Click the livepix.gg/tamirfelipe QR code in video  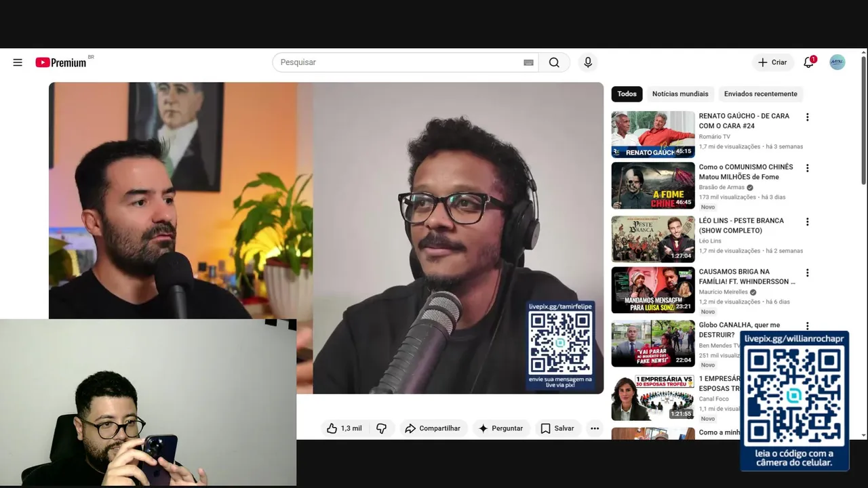[560, 342]
